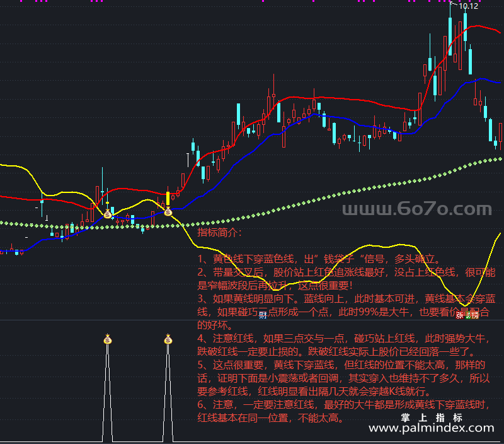Click the second money bag atop the lower panel spike
This screenshot has width=504, height=444.
(168, 339)
